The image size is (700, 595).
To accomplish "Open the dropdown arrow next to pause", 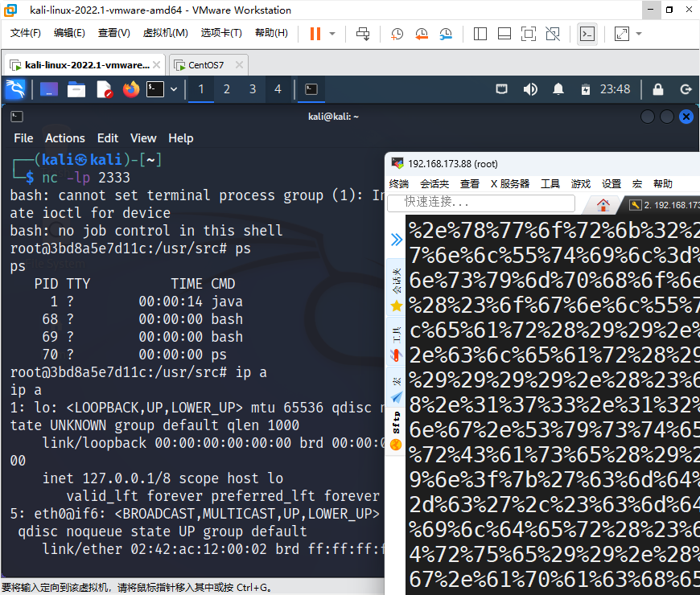I will pyautogui.click(x=332, y=34).
